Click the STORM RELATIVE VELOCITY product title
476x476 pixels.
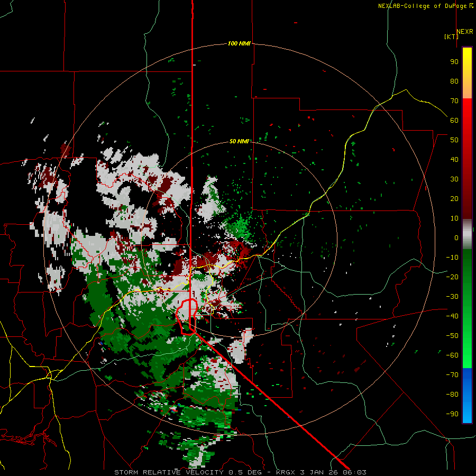tap(169, 472)
